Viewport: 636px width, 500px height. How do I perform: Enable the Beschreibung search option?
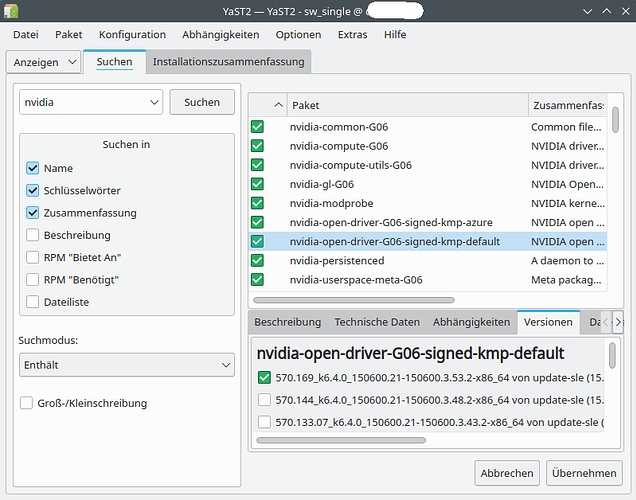point(32,235)
